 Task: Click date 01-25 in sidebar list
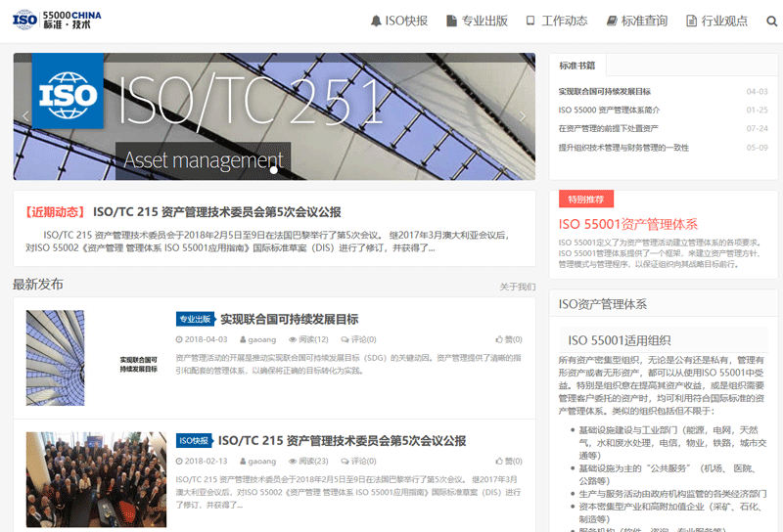[757, 110]
